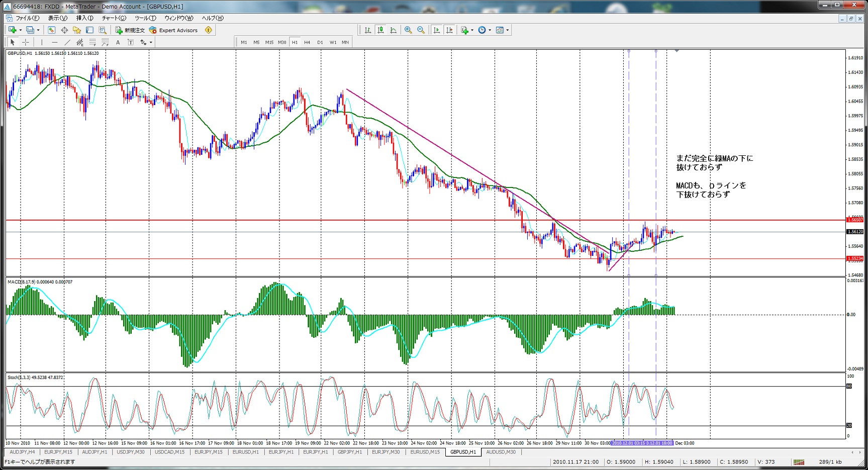Open the Terminal window icon

89,30
